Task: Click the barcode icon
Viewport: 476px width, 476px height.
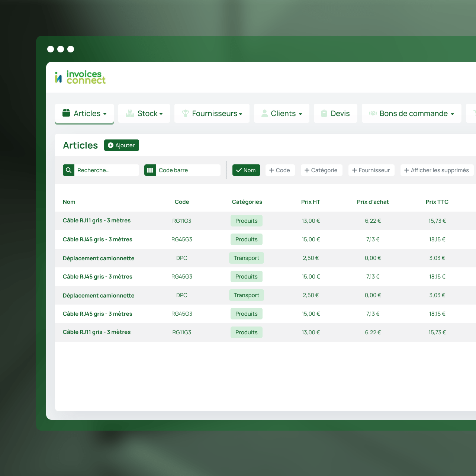Action: point(150,170)
